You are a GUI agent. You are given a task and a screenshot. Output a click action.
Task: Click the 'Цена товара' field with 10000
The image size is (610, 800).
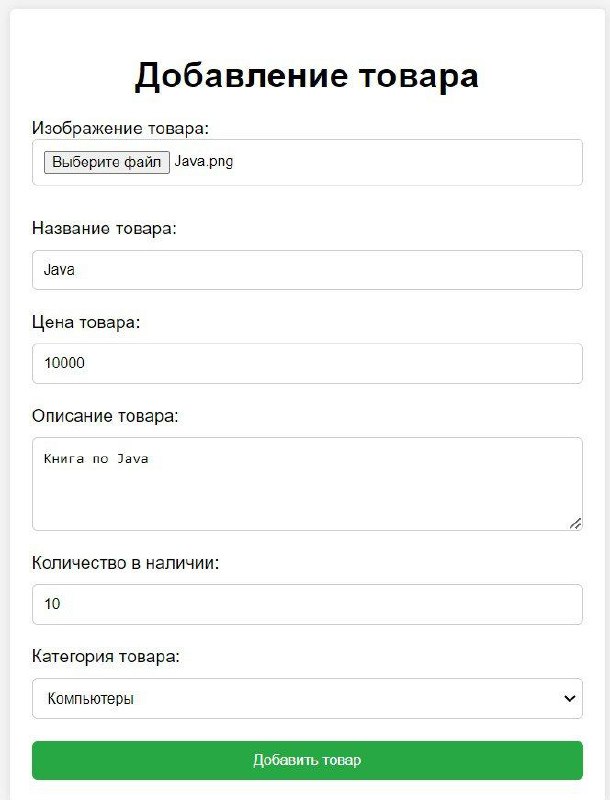tap(307, 363)
